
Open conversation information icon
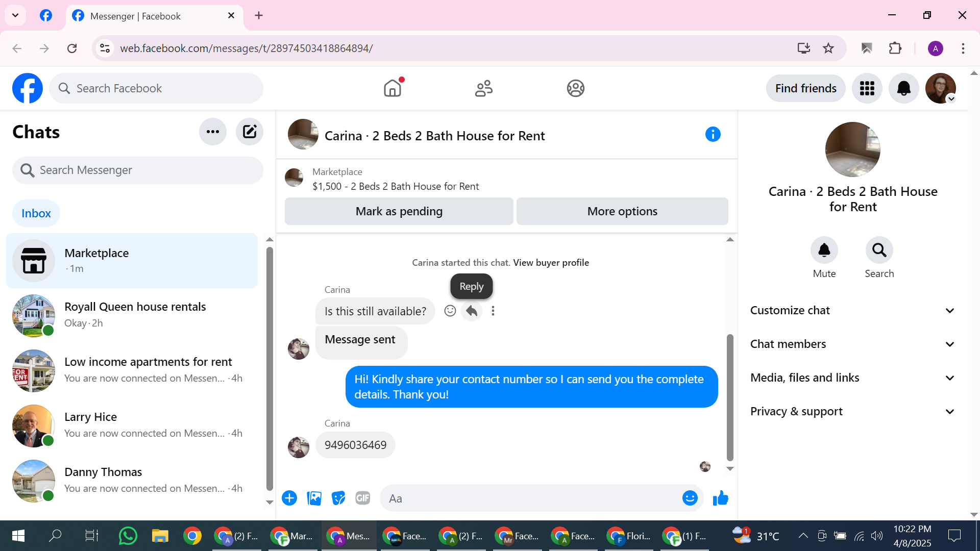click(713, 135)
